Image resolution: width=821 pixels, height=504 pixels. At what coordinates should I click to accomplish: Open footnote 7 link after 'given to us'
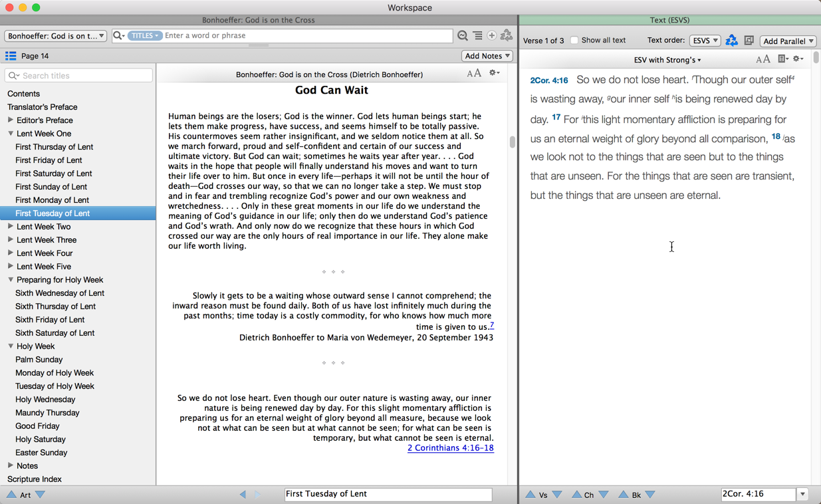pyautogui.click(x=492, y=326)
